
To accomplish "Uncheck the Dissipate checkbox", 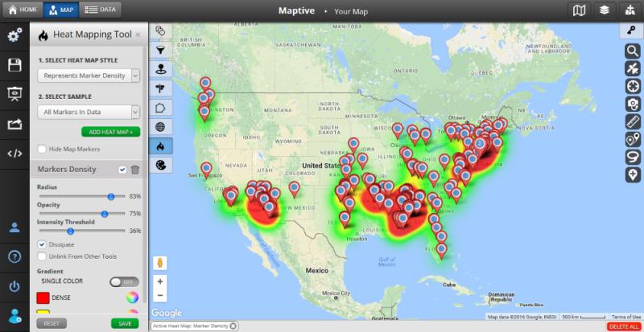I will pos(42,244).
